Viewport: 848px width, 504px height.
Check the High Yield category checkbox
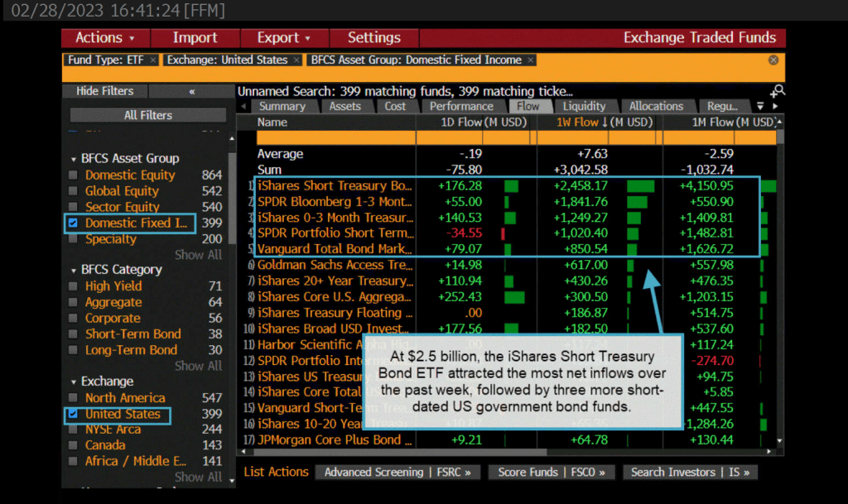tap(73, 286)
